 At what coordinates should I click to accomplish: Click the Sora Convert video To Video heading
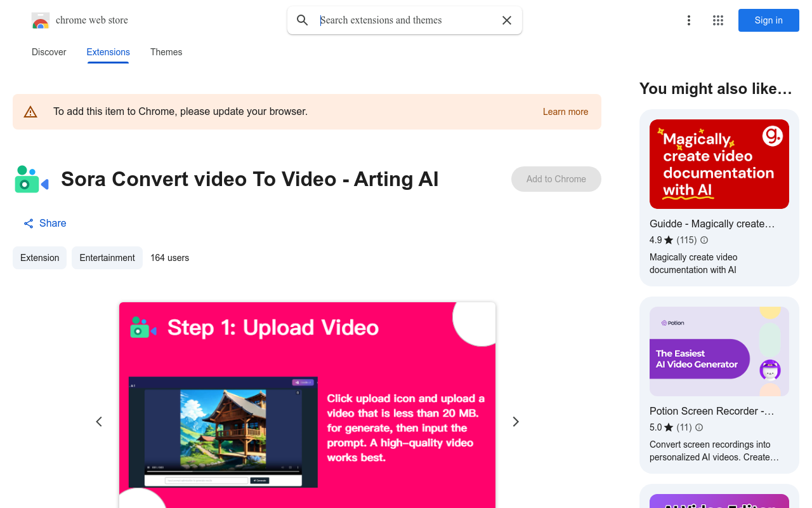250,179
